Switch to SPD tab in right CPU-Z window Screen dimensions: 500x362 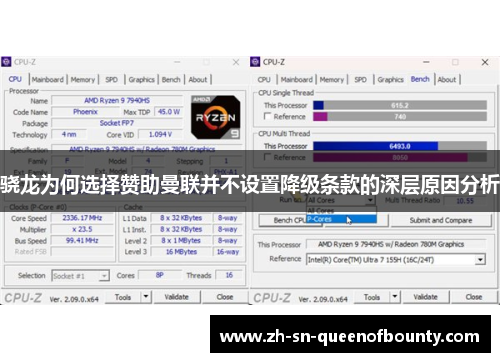click(x=360, y=80)
